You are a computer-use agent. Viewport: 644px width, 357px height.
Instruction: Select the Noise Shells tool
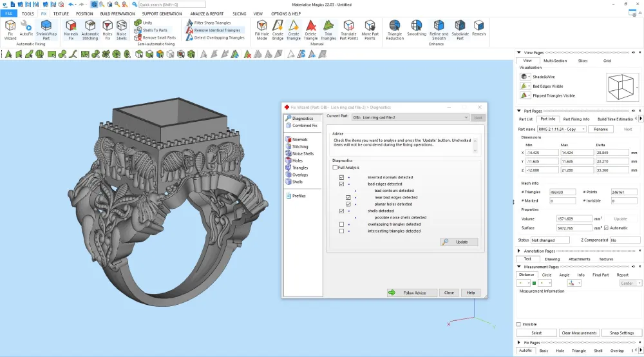point(122,30)
